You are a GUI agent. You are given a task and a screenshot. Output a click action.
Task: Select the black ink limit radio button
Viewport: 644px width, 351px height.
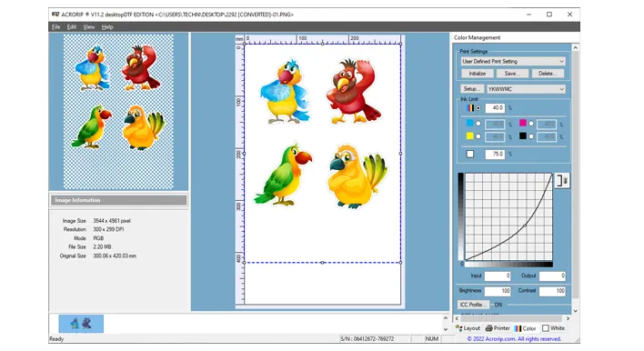pos(531,136)
